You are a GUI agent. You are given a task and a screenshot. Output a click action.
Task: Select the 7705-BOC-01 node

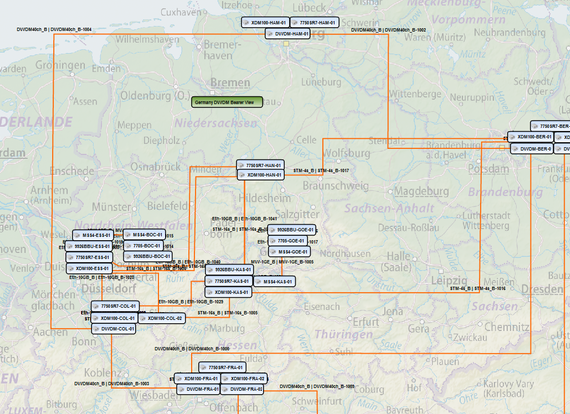[x=144, y=246]
